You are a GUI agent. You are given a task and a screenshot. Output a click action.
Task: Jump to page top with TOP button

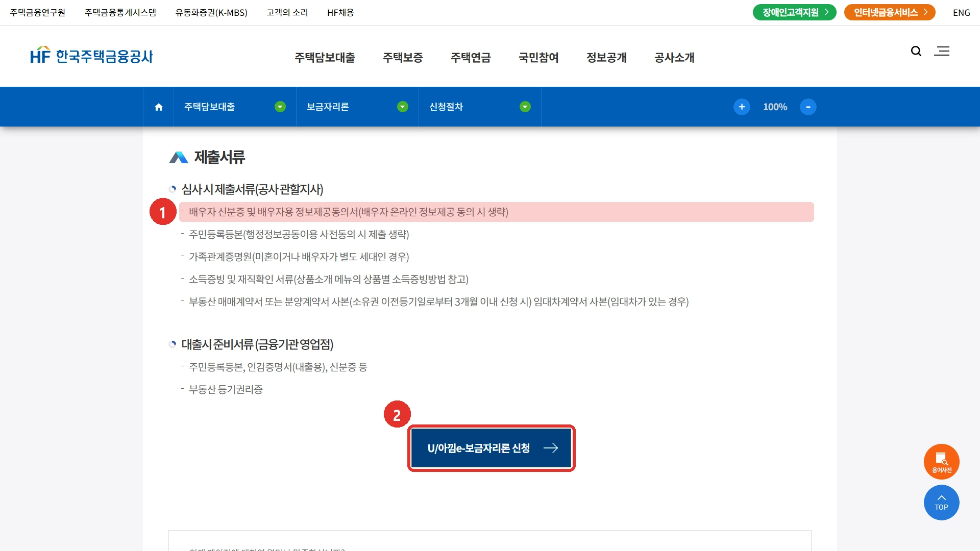pos(942,503)
